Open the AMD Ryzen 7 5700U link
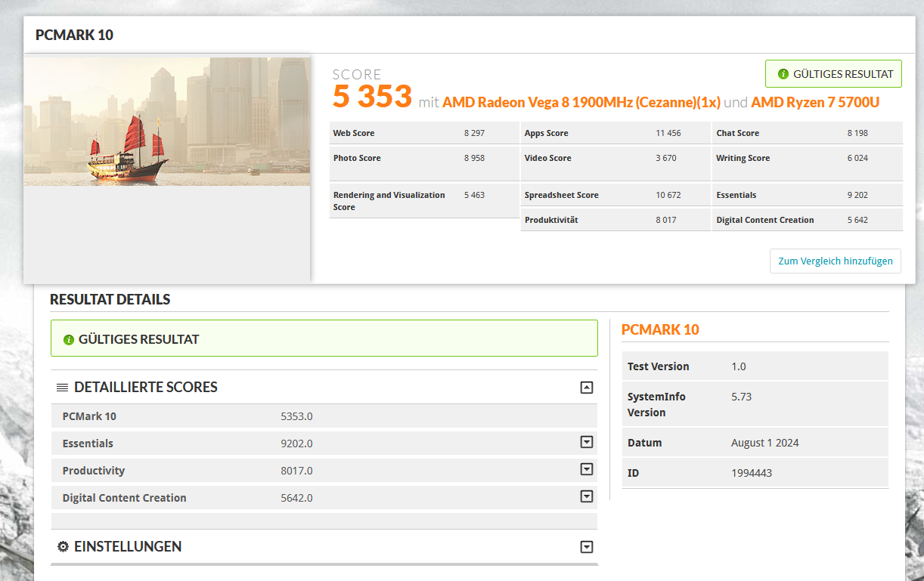The image size is (924, 581). 815,102
